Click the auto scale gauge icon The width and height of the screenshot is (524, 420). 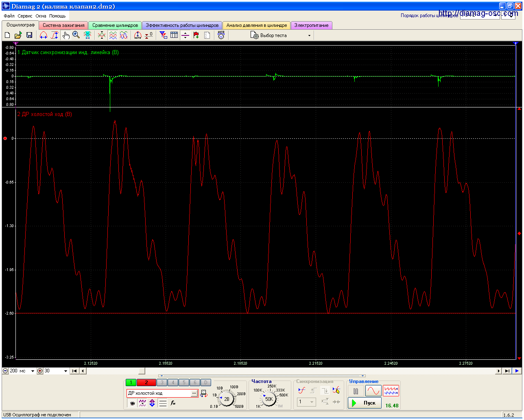(x=138, y=35)
